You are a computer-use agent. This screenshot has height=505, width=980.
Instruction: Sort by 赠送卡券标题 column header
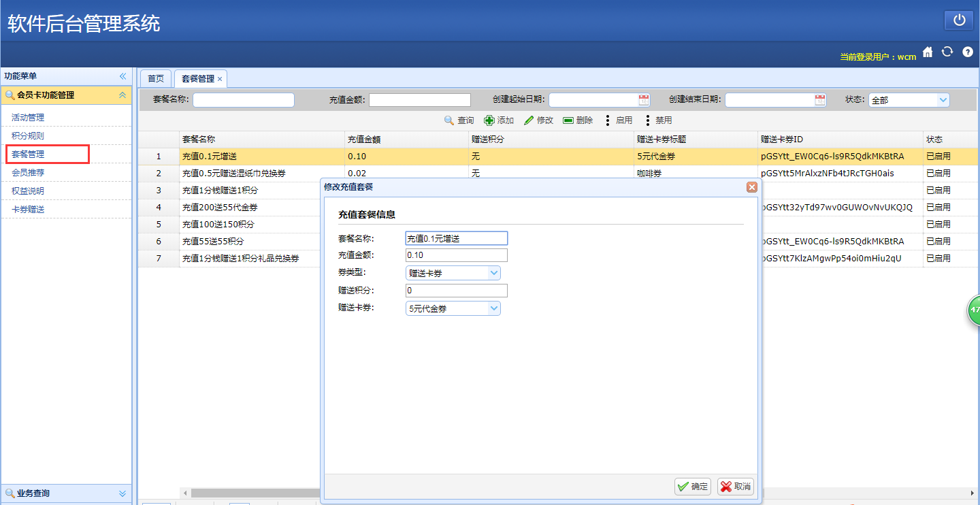(x=696, y=140)
